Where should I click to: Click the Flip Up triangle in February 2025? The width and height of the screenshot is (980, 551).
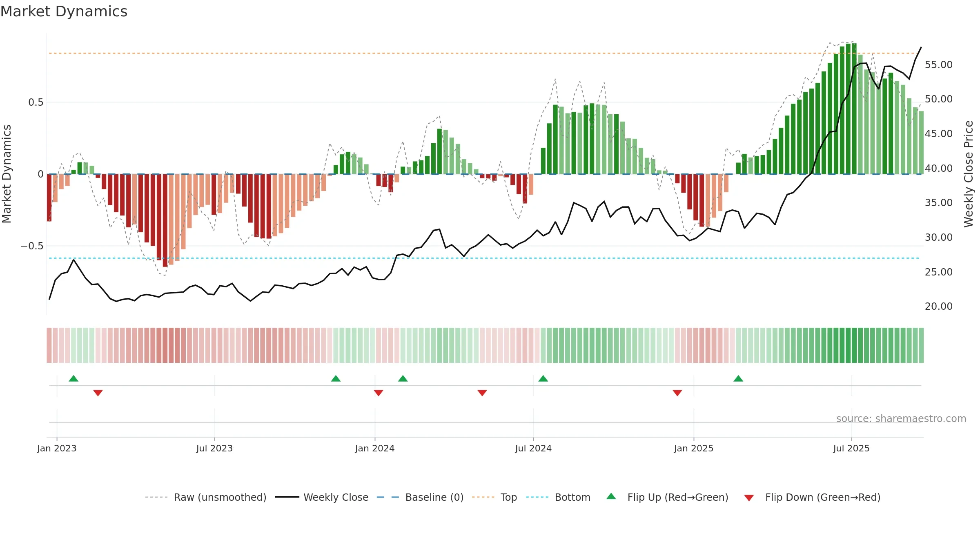coord(738,378)
